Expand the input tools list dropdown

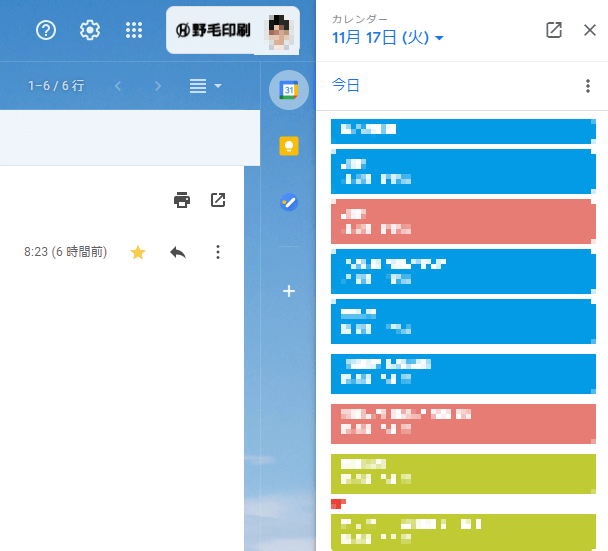[206, 86]
